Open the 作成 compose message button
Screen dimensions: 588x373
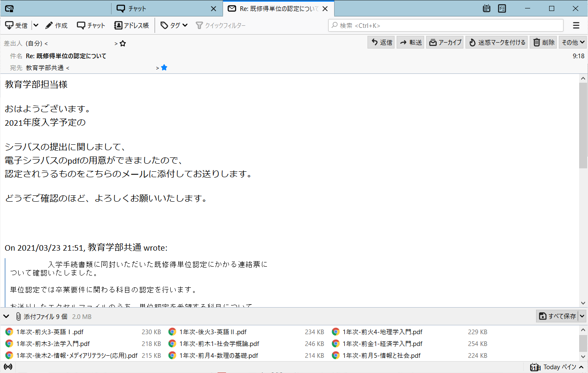57,25
